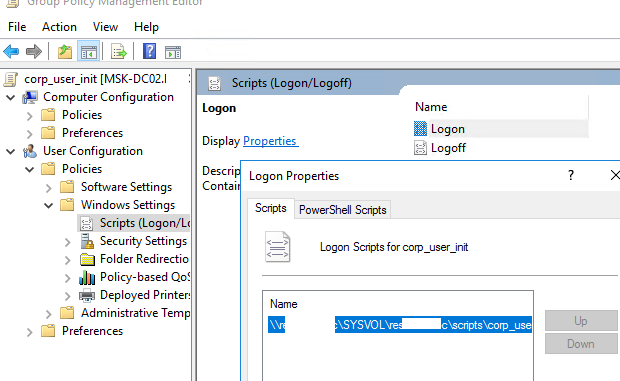Select the Logon row in Name list
The height and width of the screenshot is (381, 620).
tap(501, 129)
